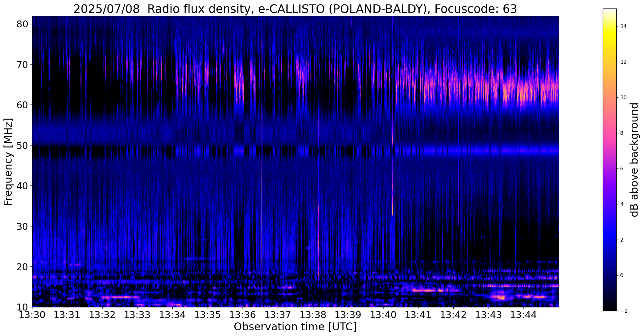Click the 13:38 time tick label

coord(313,315)
